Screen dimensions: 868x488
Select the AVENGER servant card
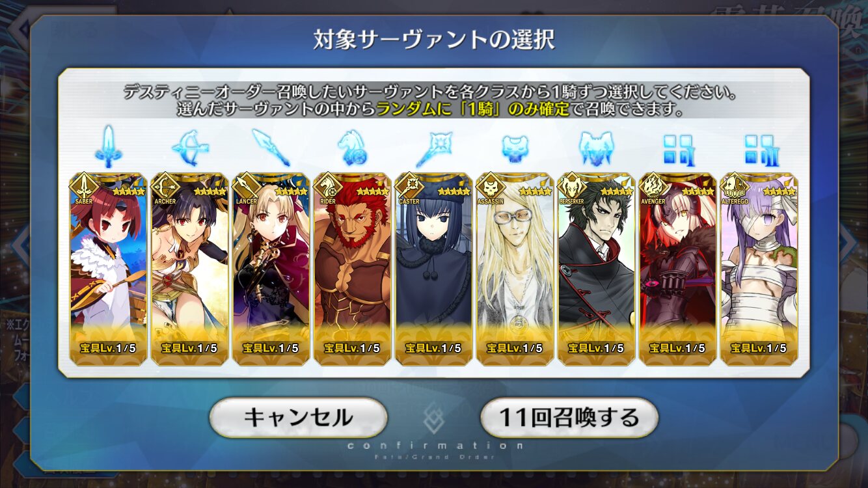pyautogui.click(x=677, y=268)
